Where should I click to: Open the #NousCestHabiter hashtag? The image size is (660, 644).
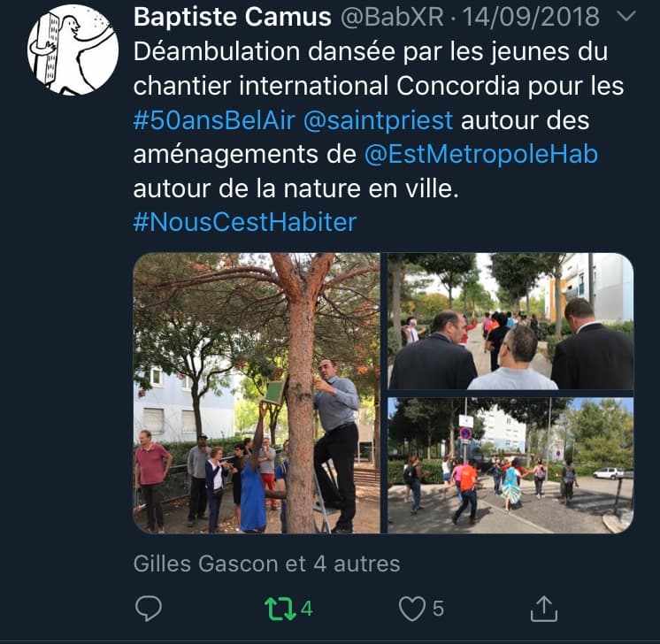point(245,222)
